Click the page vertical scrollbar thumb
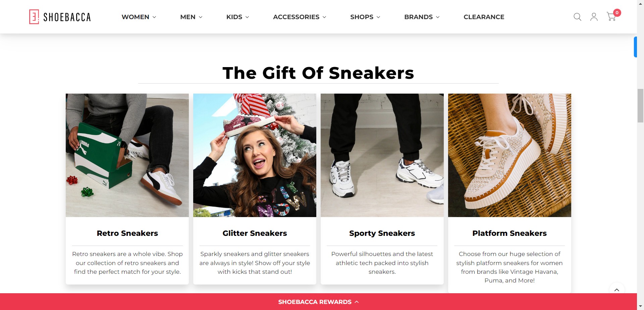Image resolution: width=644 pixels, height=310 pixels. point(640,106)
